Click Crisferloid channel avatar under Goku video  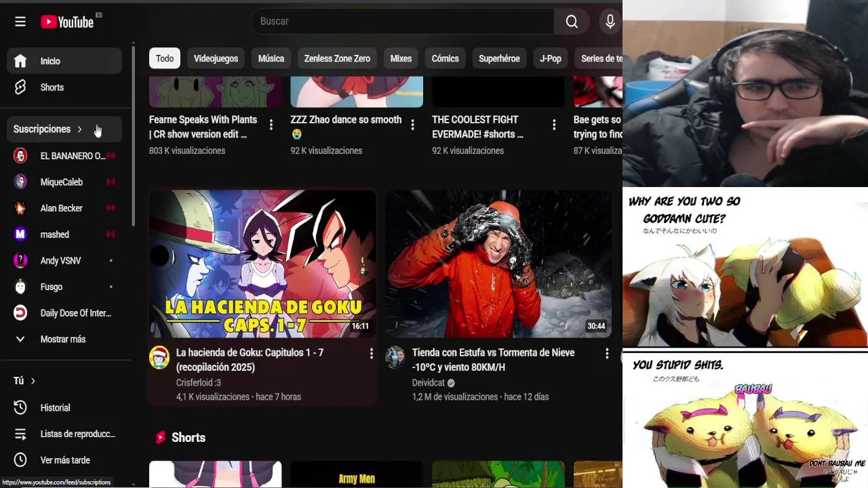click(x=159, y=357)
